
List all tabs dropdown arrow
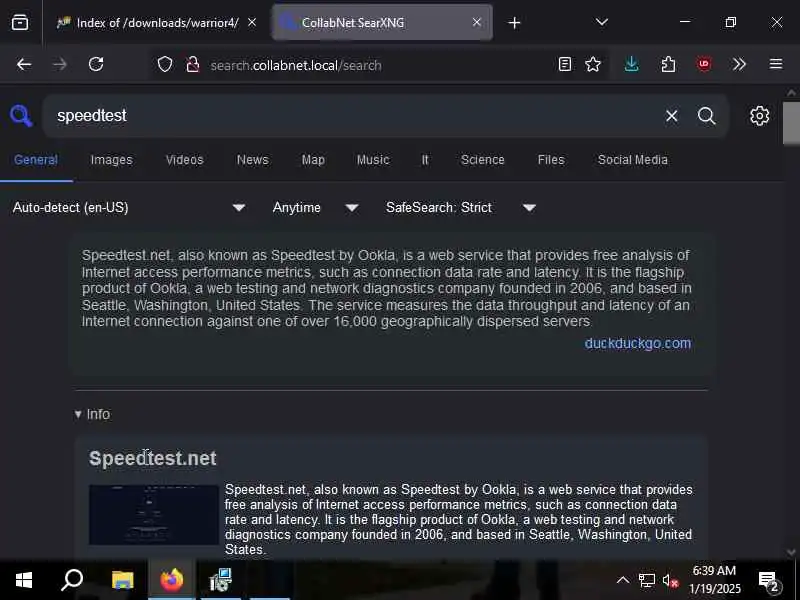pos(602,22)
